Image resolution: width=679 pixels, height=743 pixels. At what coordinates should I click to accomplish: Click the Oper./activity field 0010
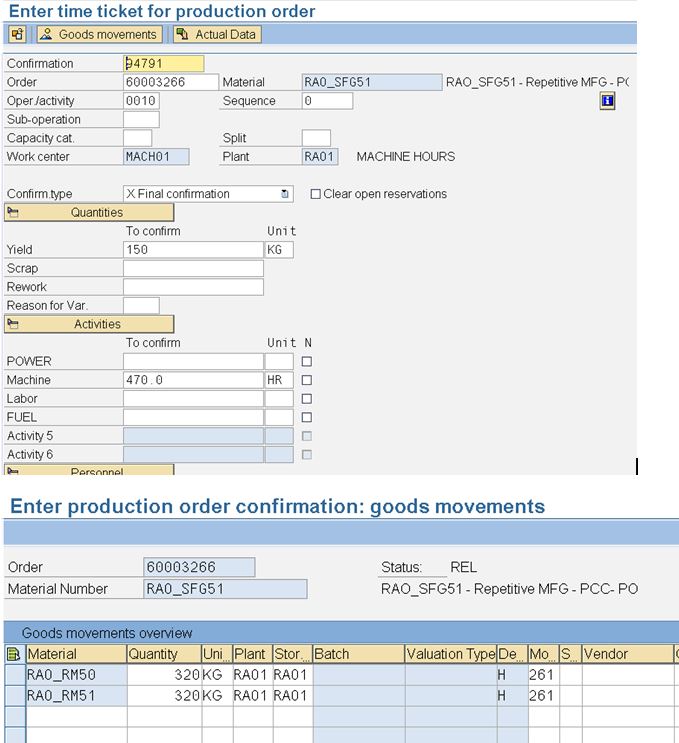click(141, 101)
